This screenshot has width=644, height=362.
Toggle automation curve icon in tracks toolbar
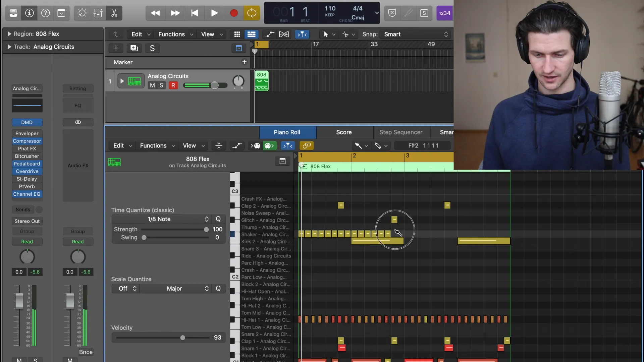[x=269, y=34]
